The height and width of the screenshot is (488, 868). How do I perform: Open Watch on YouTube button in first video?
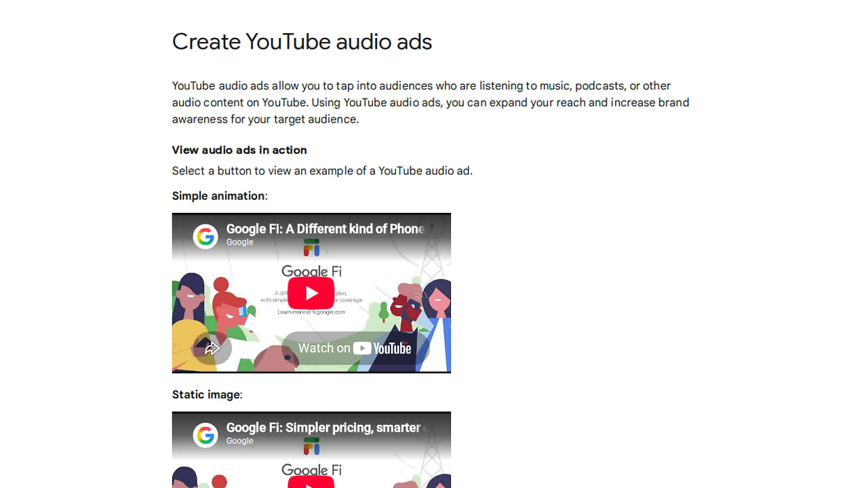click(355, 348)
